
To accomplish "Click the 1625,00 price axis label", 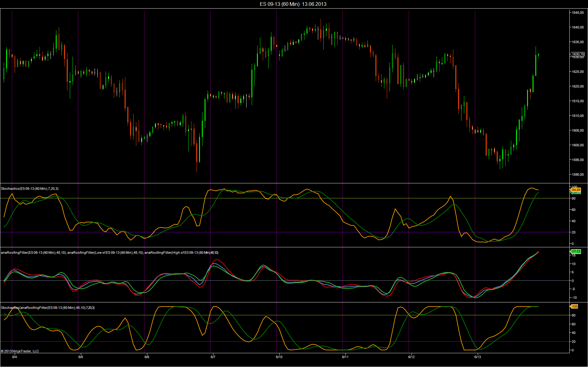I will coord(578,72).
